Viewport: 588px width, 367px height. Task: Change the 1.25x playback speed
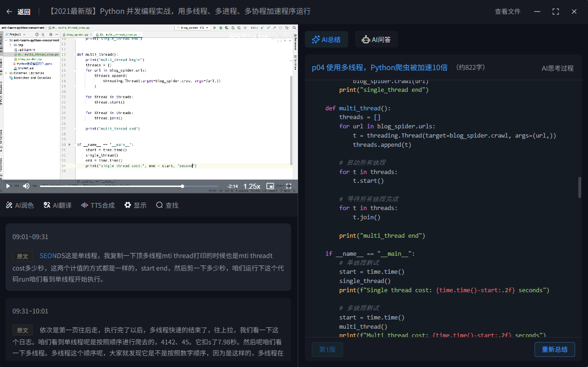252,187
